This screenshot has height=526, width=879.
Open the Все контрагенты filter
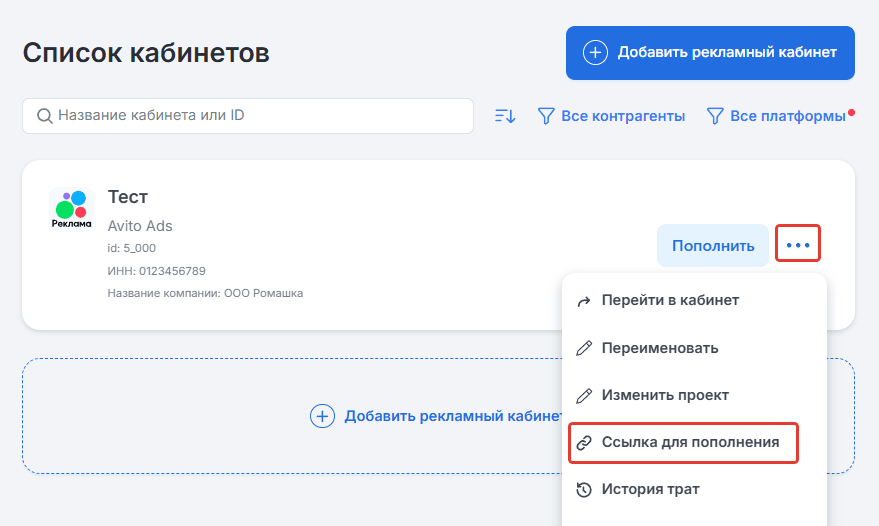(611, 116)
